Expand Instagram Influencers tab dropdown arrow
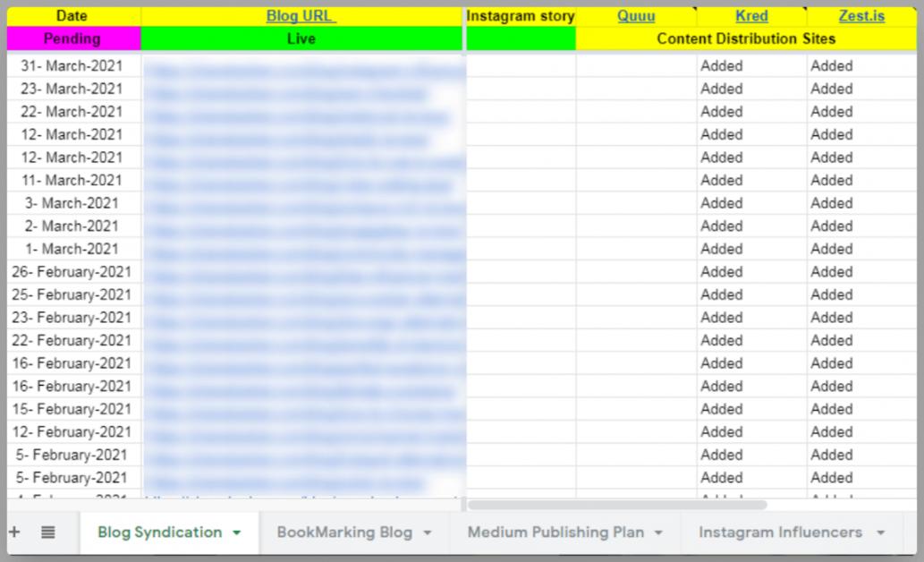Image resolution: width=924 pixels, height=562 pixels. click(880, 532)
